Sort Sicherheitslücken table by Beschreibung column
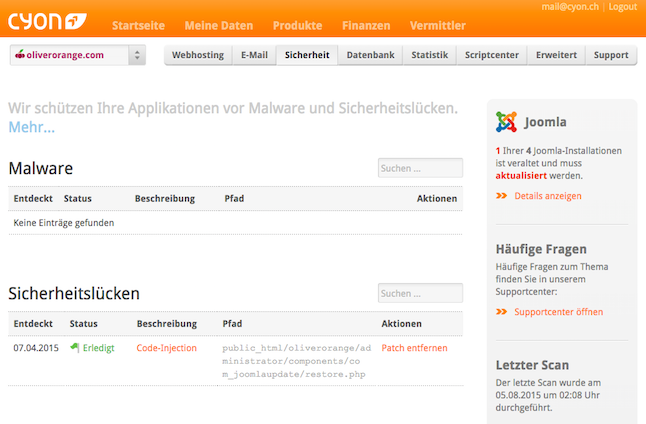The height and width of the screenshot is (424, 646). click(x=167, y=324)
